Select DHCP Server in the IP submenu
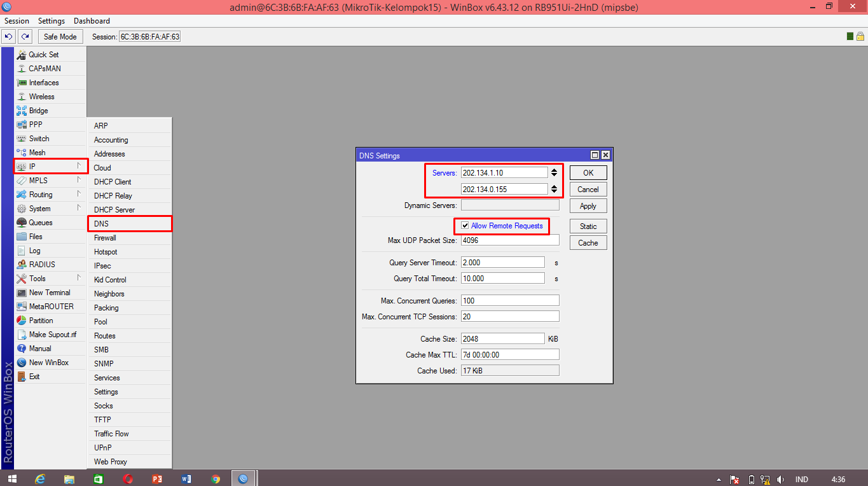 130,210
